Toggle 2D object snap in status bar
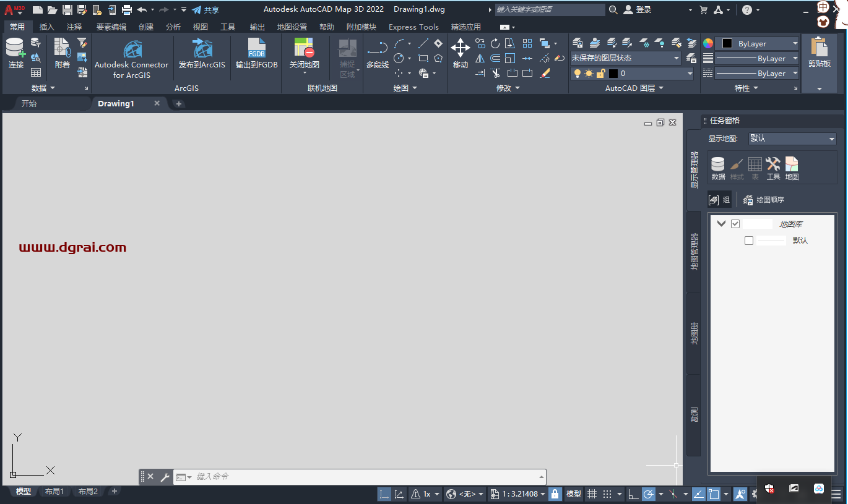The height and width of the screenshot is (504, 848). (x=713, y=494)
